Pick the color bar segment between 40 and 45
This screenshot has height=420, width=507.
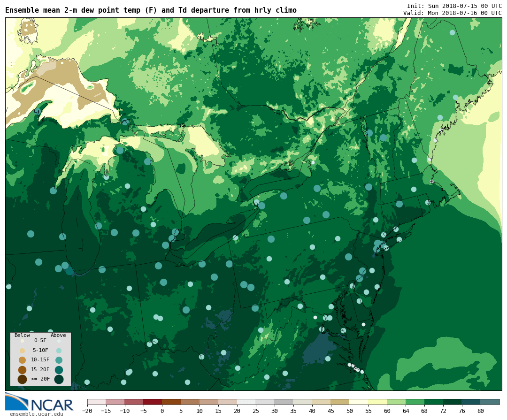322,402
